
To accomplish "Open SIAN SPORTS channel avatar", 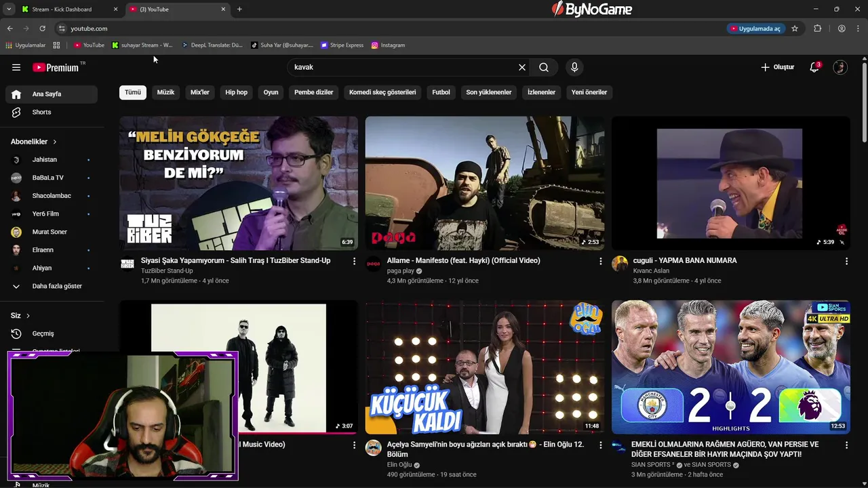I will 618,447.
